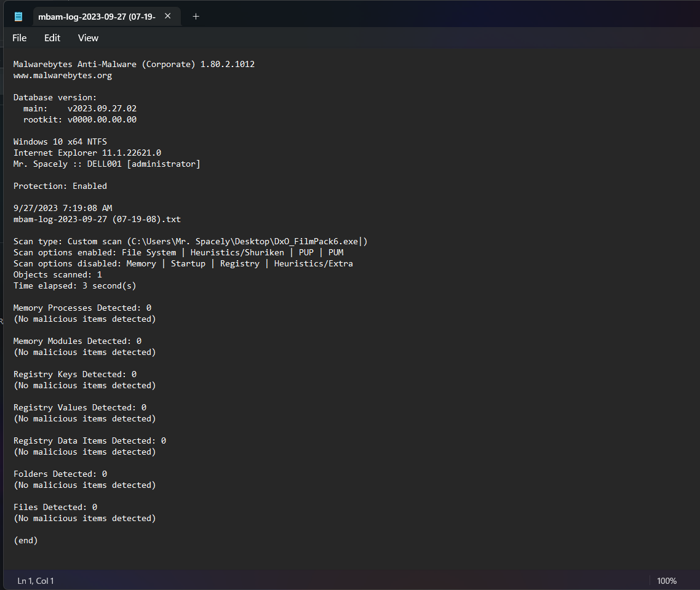Click the 'Folders Detected: 0' line
Image resolution: width=700 pixels, height=590 pixels.
pyautogui.click(x=60, y=474)
